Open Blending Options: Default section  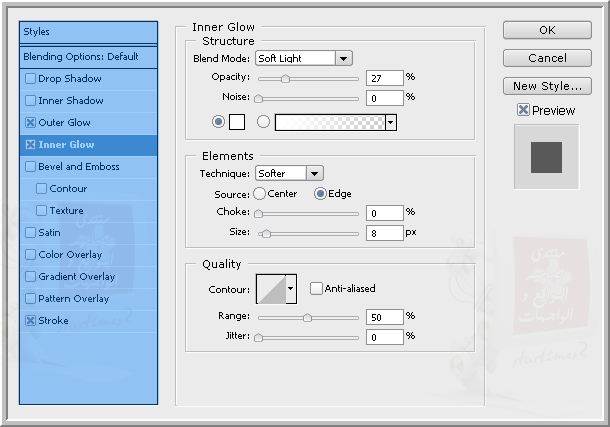(80, 57)
